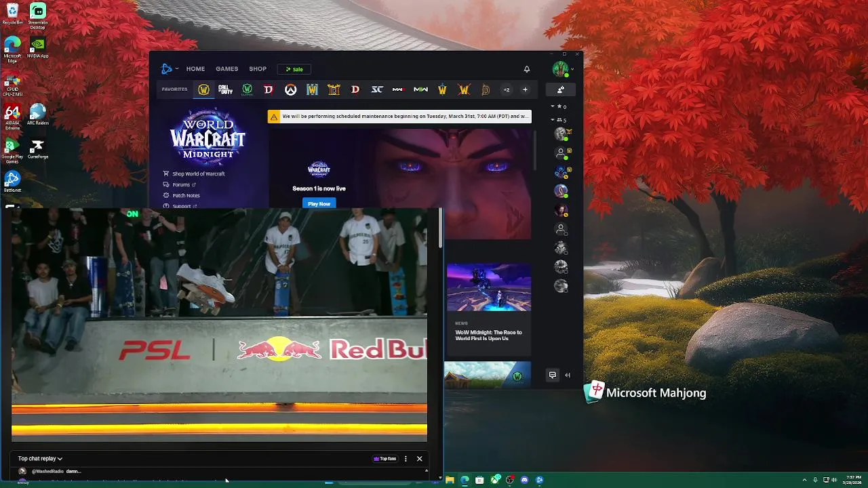Viewport: 868px width, 488px height.
Task: Click the taskbar clock
Action: [853, 480]
